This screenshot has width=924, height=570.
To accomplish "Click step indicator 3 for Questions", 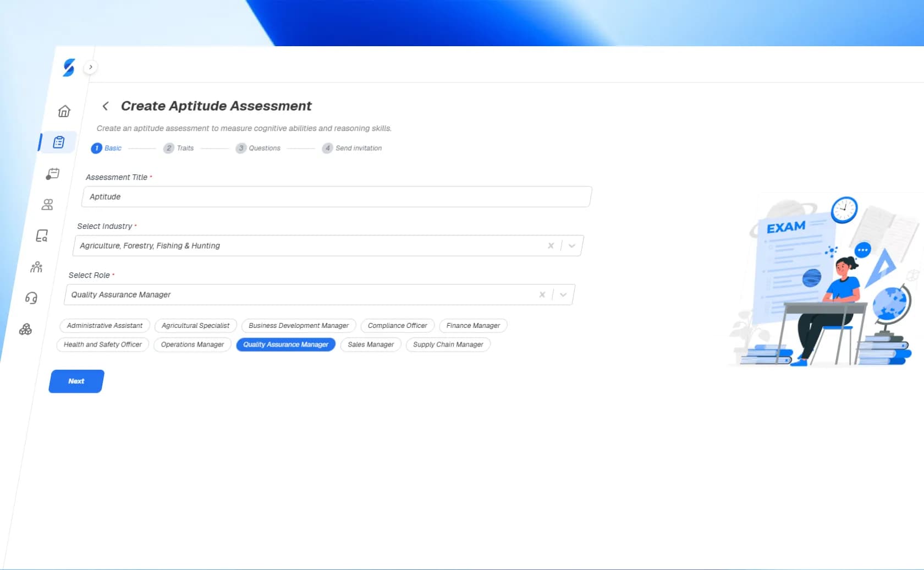I will point(241,148).
